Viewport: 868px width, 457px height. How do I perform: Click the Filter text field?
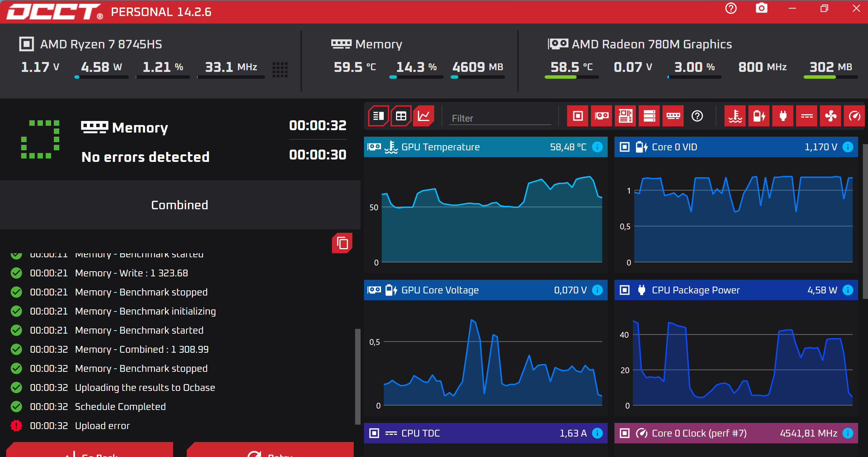tap(500, 118)
